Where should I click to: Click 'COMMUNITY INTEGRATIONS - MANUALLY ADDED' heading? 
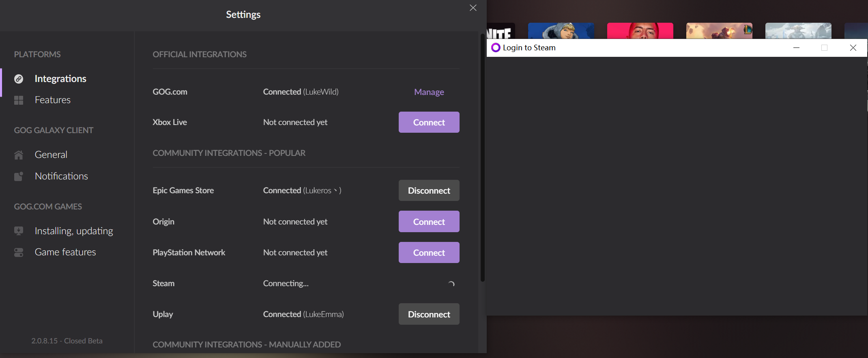(x=247, y=345)
